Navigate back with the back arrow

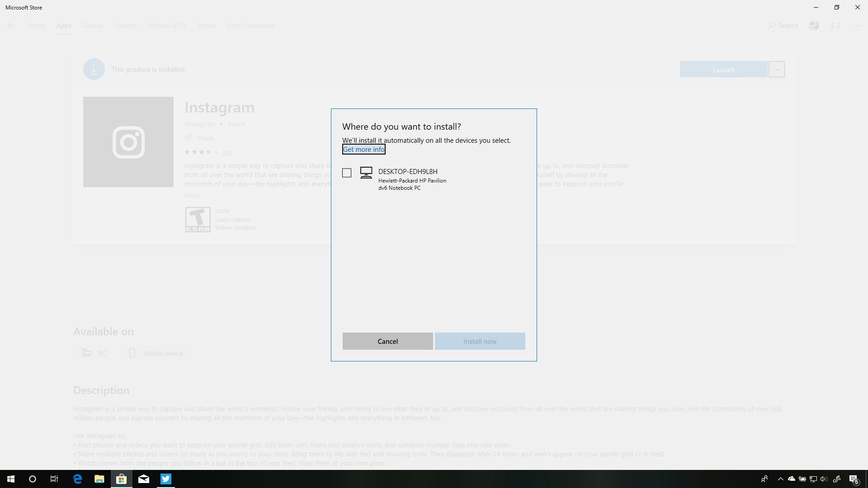[x=11, y=25]
